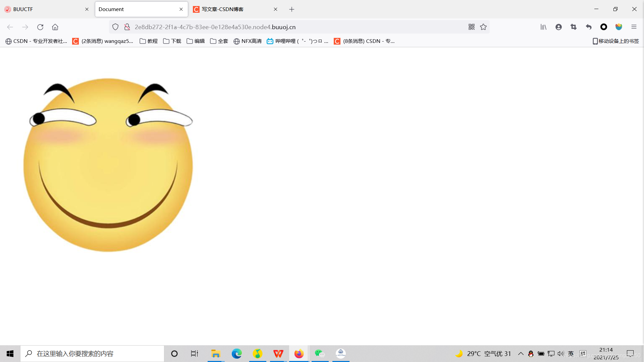Click inside the address bar

(268, 27)
